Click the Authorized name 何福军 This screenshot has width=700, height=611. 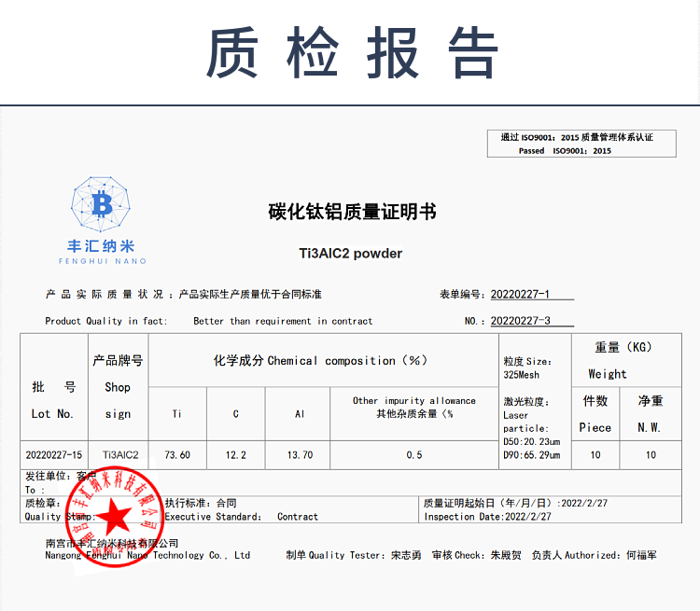tap(641, 555)
